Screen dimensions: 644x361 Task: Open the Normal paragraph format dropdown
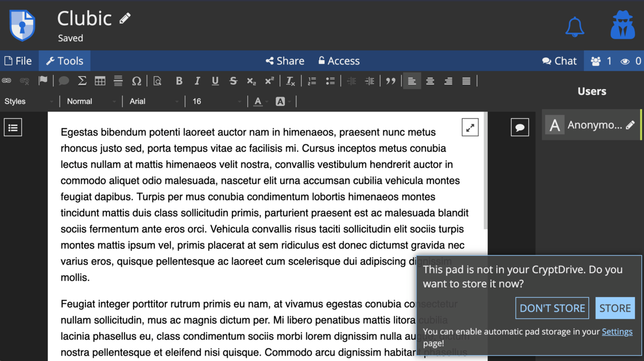tap(91, 101)
